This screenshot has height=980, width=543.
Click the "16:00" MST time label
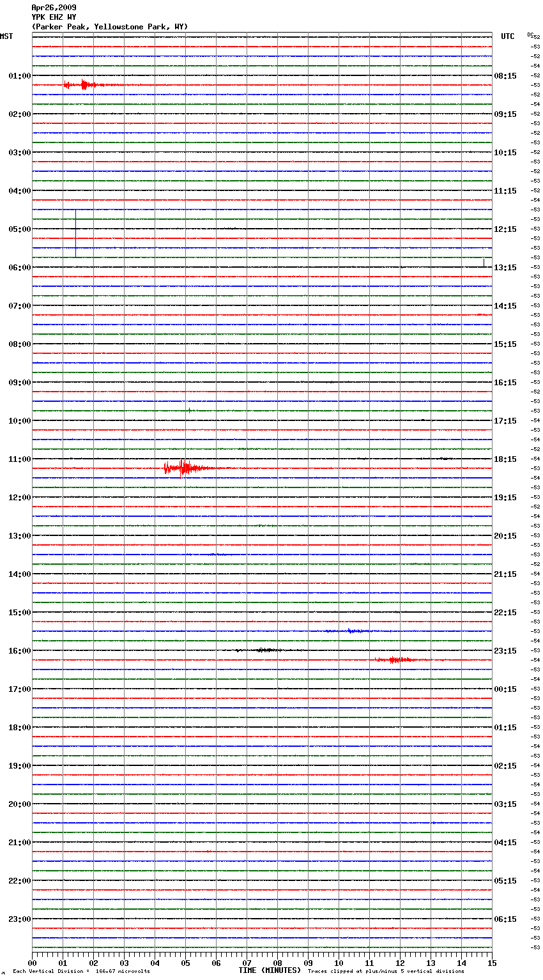(20, 651)
